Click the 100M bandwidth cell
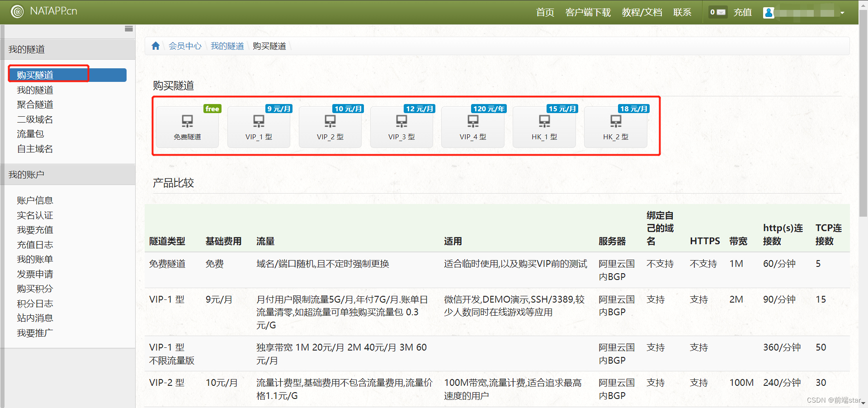 pyautogui.click(x=741, y=383)
